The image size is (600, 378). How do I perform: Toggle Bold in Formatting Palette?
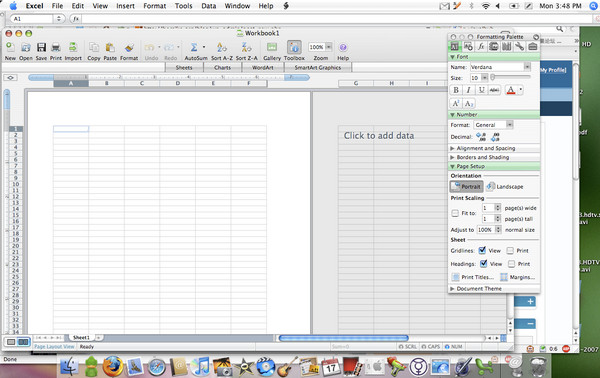pyautogui.click(x=456, y=90)
